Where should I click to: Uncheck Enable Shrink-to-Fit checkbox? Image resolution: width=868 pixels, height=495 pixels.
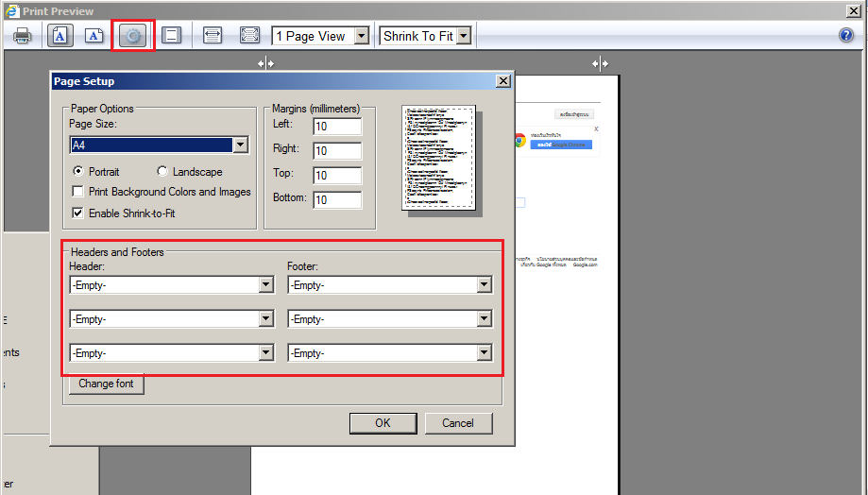click(78, 213)
